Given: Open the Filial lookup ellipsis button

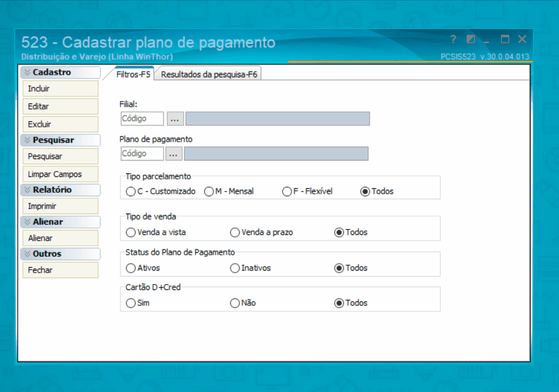Looking at the screenshot, I should (175, 118).
